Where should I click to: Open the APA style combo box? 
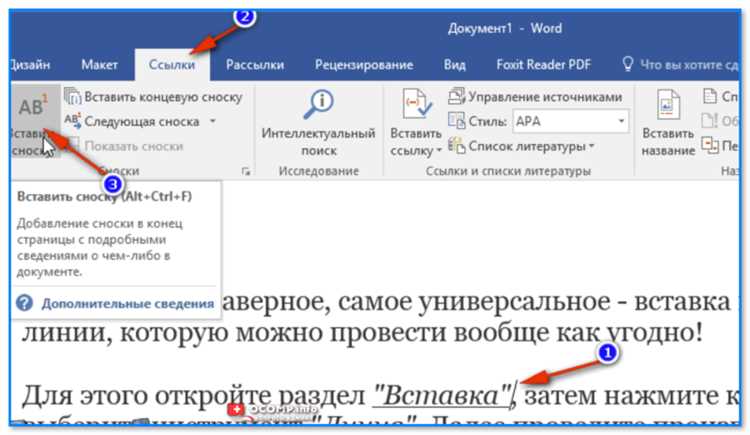click(x=570, y=121)
